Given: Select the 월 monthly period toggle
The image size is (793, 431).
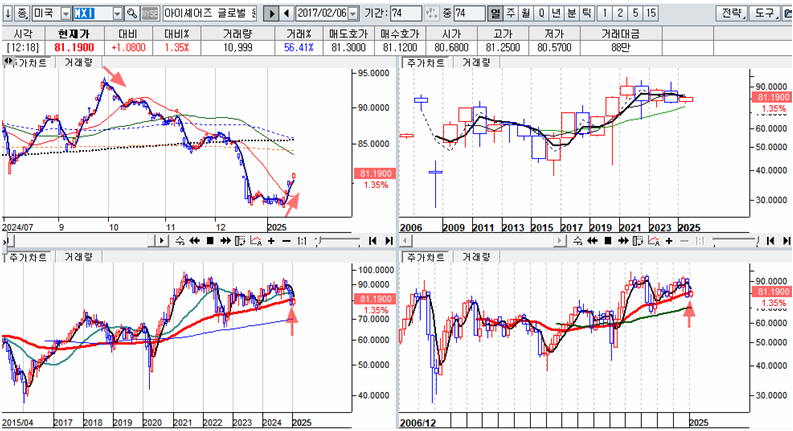Looking at the screenshot, I should [526, 13].
